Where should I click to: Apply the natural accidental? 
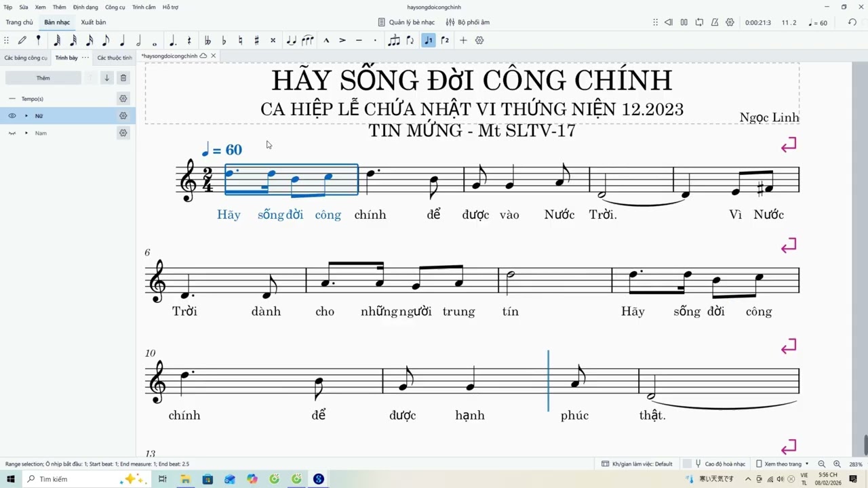240,41
